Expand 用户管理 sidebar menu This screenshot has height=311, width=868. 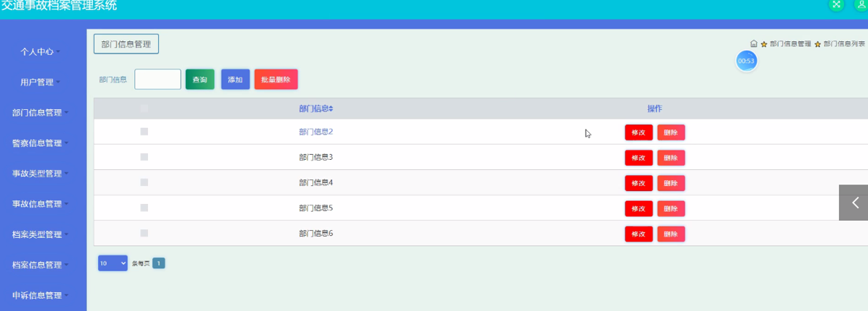tap(40, 82)
